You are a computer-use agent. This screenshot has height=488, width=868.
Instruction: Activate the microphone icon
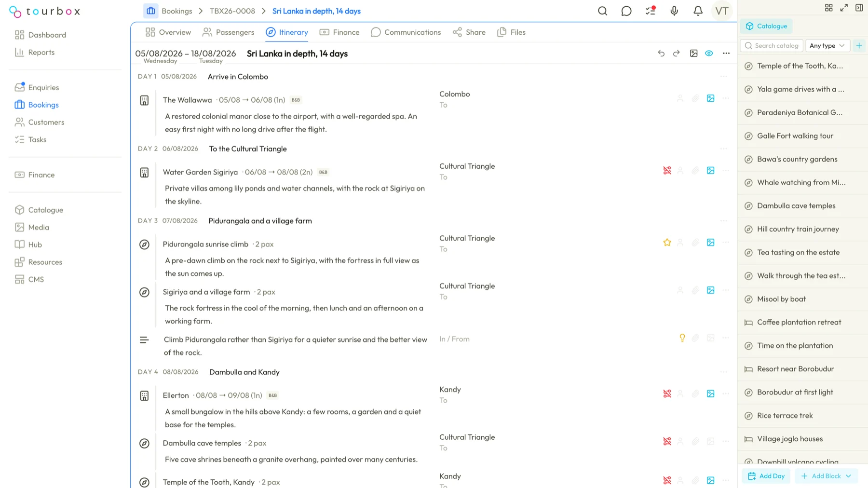674,11
